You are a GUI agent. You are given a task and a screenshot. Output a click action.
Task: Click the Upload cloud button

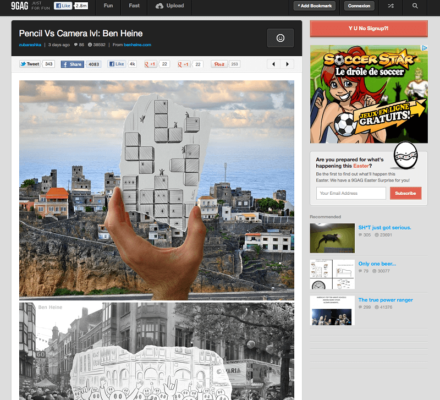pyautogui.click(x=170, y=6)
